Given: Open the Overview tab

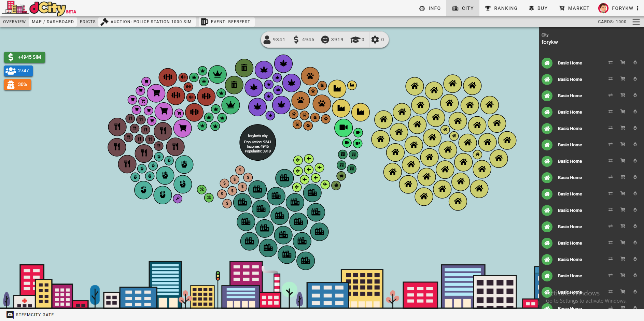Looking at the screenshot, I should tap(14, 22).
